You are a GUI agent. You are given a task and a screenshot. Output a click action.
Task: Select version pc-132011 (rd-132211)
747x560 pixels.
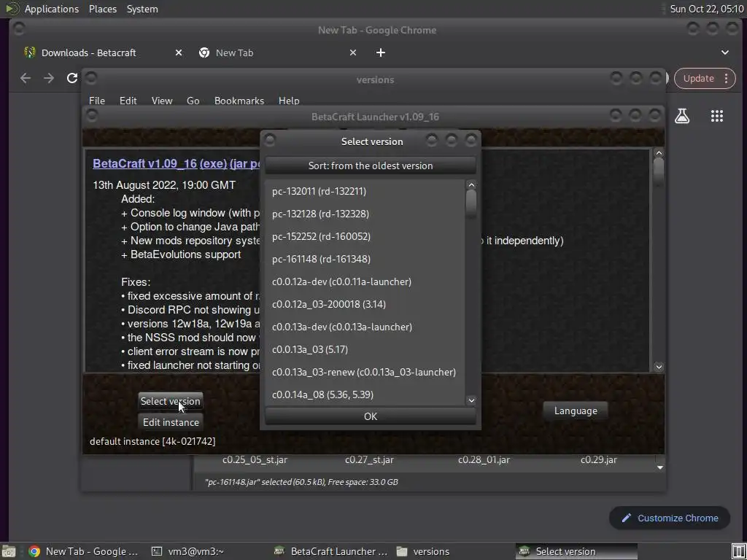[365, 191]
